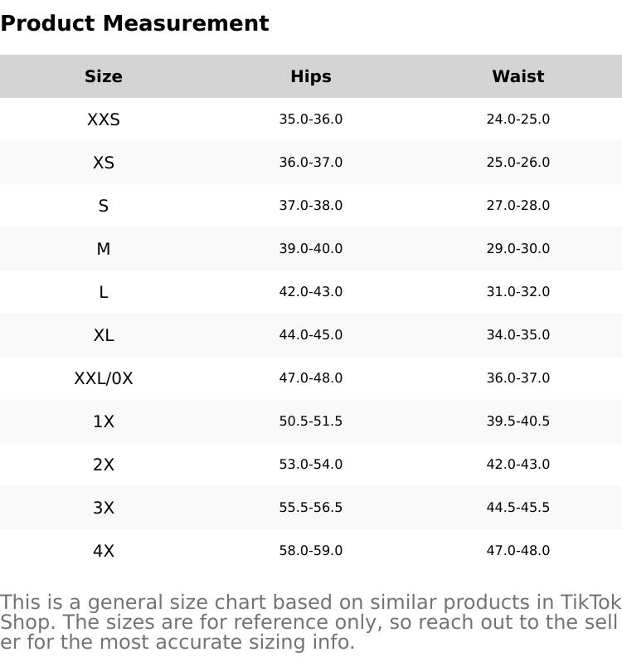Select waist measurement 47.0-48.0
The image size is (622, 672).
(518, 551)
